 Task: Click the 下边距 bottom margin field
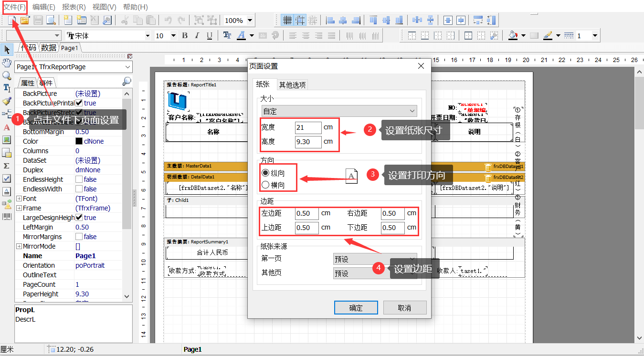[x=393, y=228]
